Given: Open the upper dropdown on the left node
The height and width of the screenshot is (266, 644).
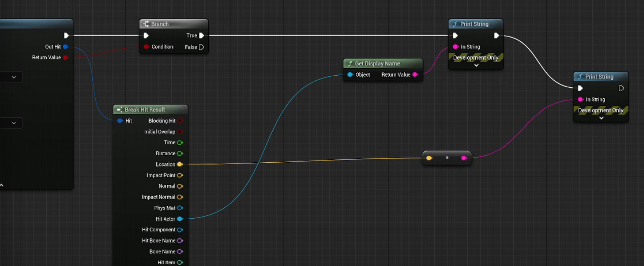Looking at the screenshot, I should click(13, 77).
